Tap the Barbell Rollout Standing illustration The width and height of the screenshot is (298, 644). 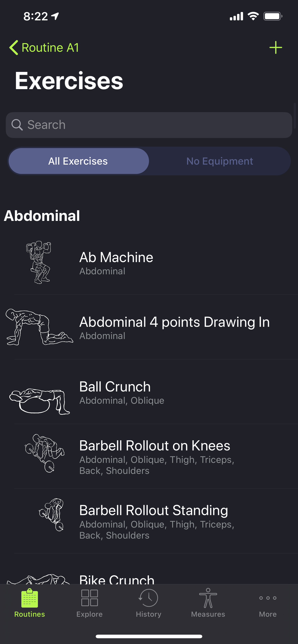click(x=51, y=514)
